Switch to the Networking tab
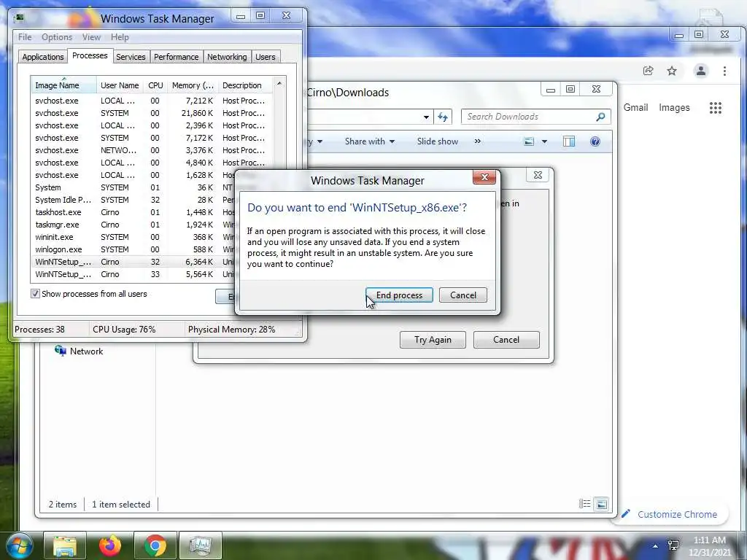This screenshot has height=560, width=747. point(227,57)
